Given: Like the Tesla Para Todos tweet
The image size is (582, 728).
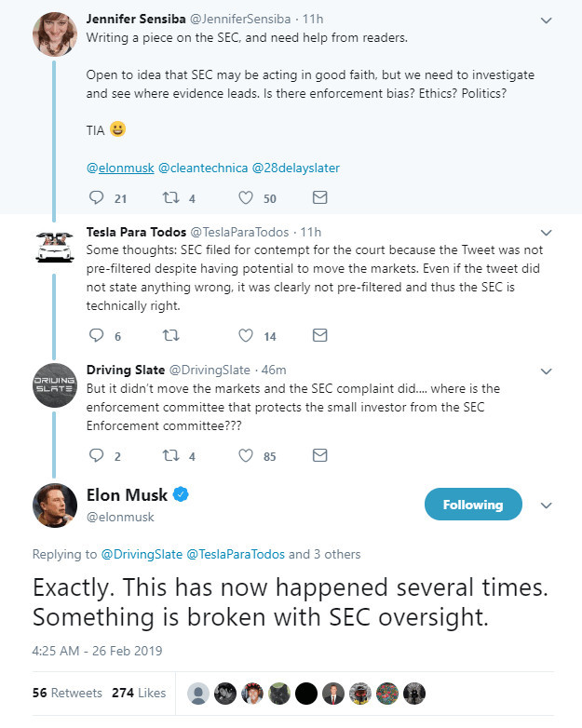Looking at the screenshot, I should [246, 335].
